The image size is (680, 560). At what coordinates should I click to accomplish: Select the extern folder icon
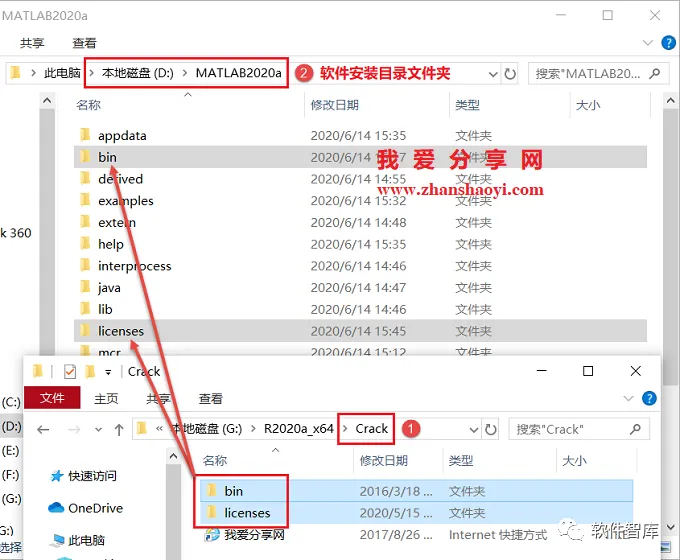85,222
